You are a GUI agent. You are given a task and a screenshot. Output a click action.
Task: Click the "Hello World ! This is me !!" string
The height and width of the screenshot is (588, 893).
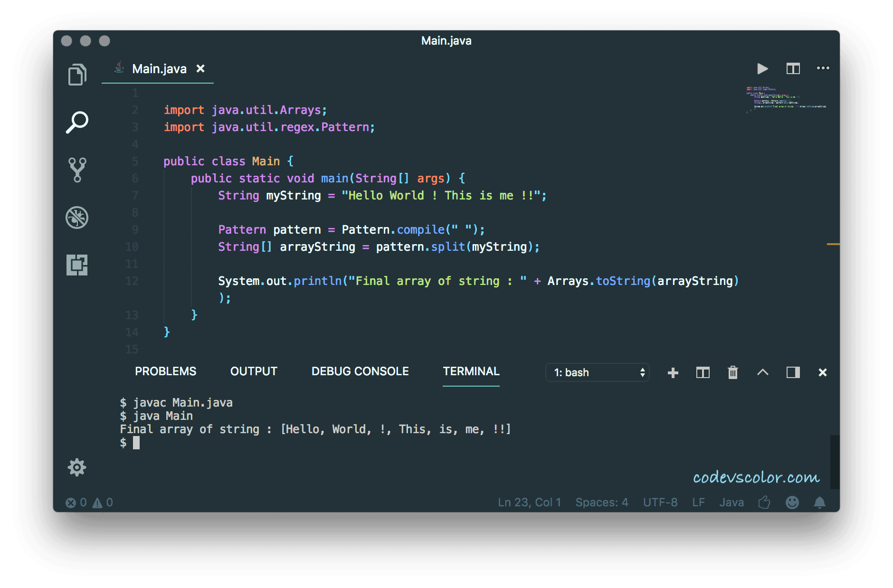[x=441, y=196]
